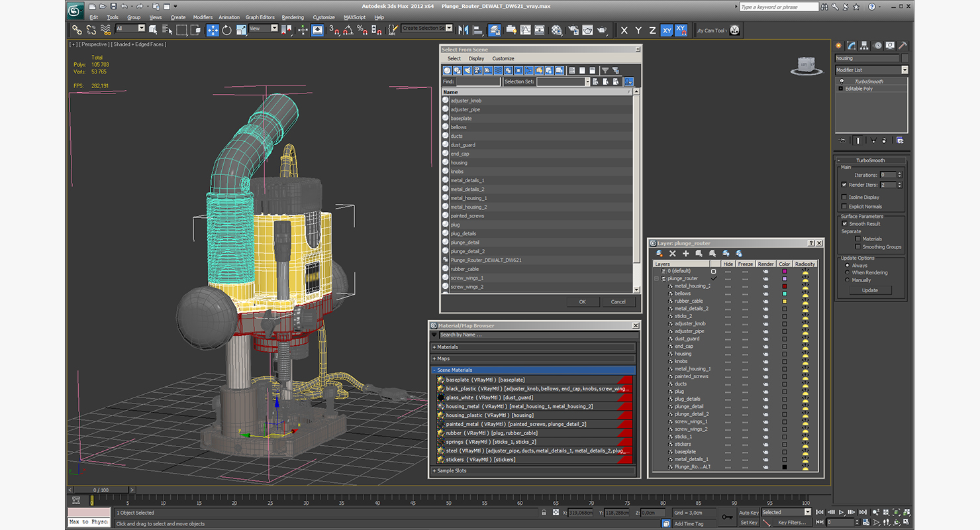Viewport: 980px width, 530px height.
Task: Open the Rendering menu
Action: 293,17
